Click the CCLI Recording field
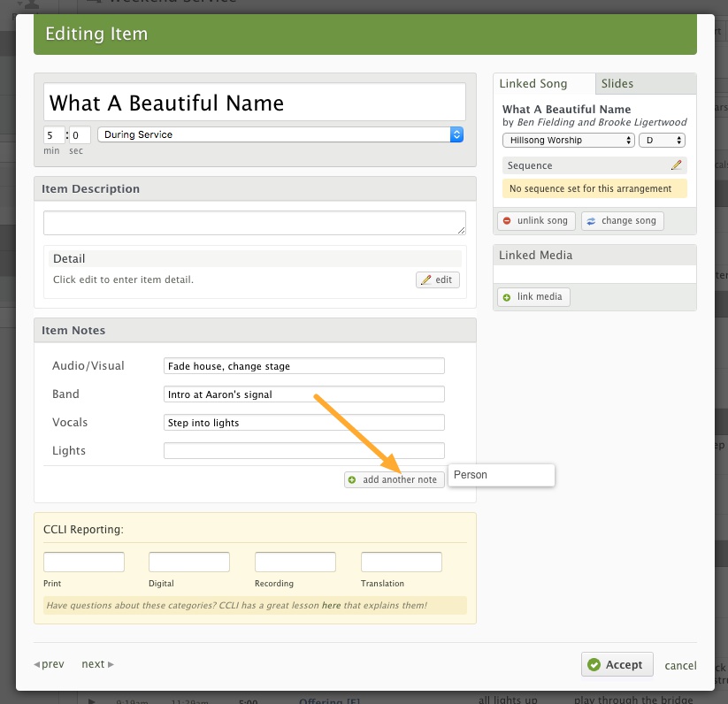Screen dimensions: 728x704 pos(295,562)
